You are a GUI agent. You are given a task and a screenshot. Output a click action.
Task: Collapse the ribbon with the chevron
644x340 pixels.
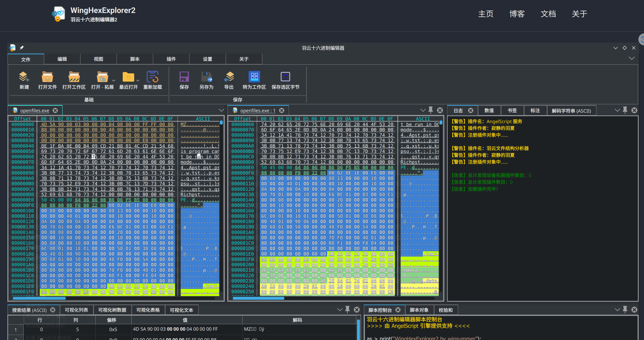coord(631,58)
